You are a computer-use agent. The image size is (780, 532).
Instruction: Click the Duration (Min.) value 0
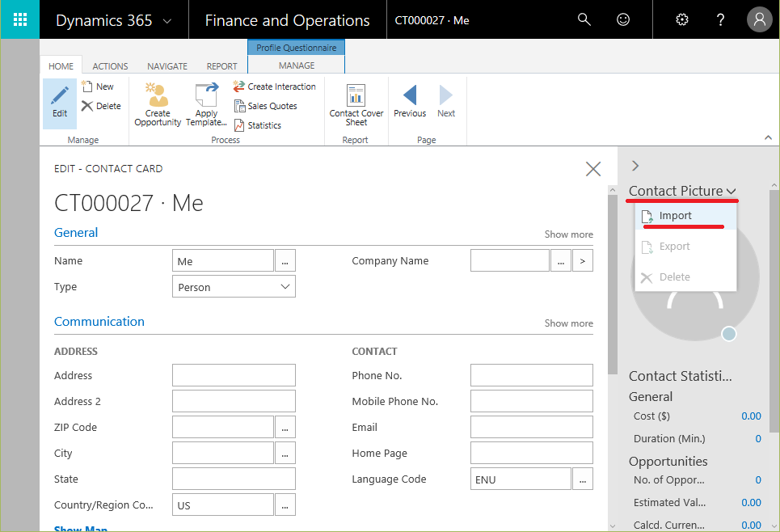click(758, 439)
